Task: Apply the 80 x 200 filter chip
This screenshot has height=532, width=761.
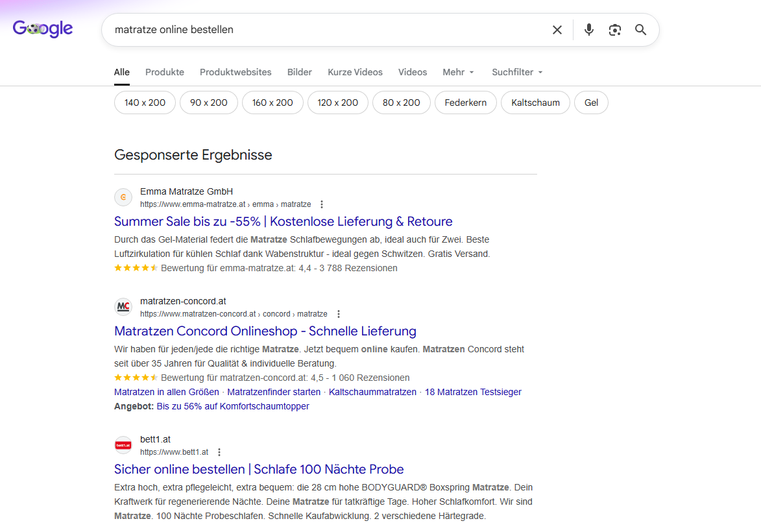Action: coord(402,103)
